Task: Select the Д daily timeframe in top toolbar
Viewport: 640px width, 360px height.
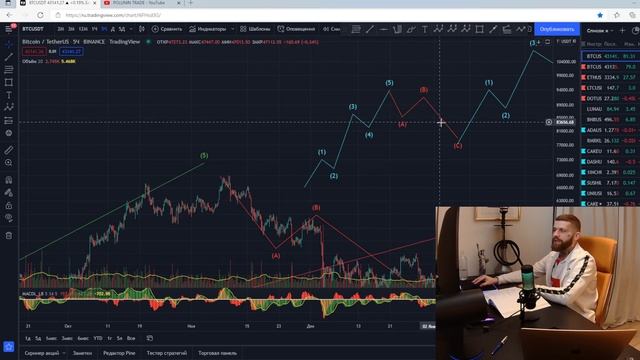Action: tap(113, 29)
